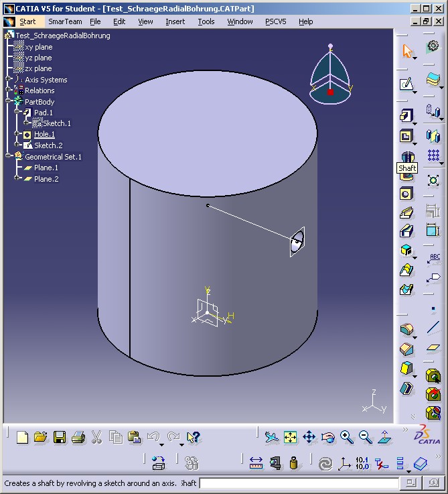
Task: Open the PSCV5 menu
Action: [x=275, y=21]
